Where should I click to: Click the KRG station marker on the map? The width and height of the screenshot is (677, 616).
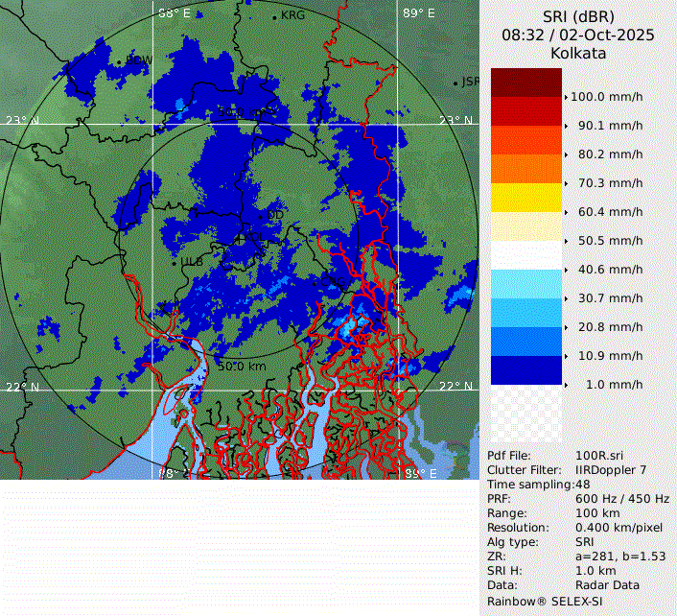(274, 17)
